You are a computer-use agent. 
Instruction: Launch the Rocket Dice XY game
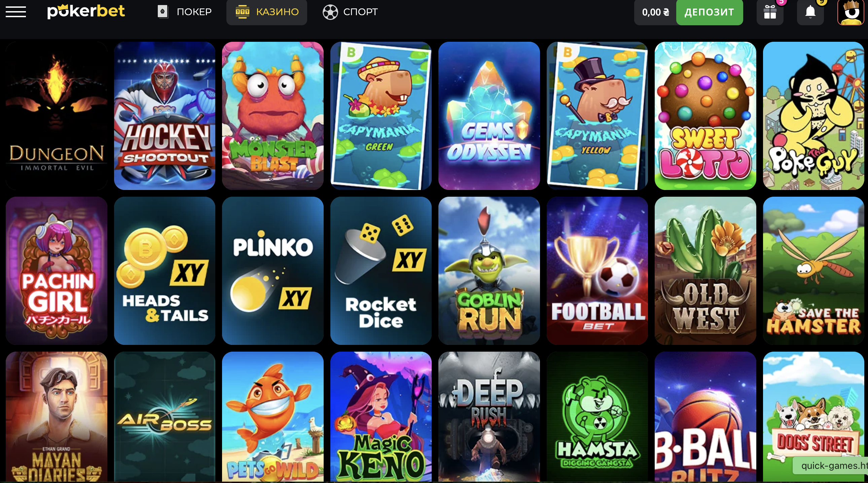point(381,270)
